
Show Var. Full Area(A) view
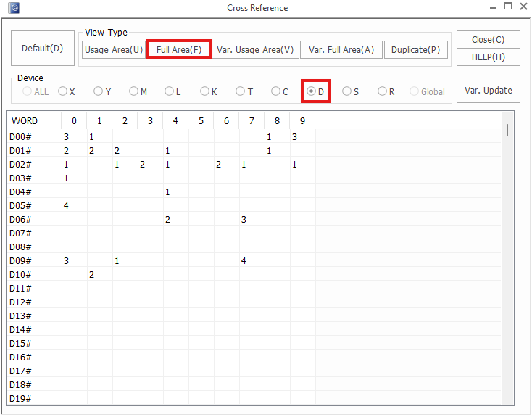[x=341, y=50]
